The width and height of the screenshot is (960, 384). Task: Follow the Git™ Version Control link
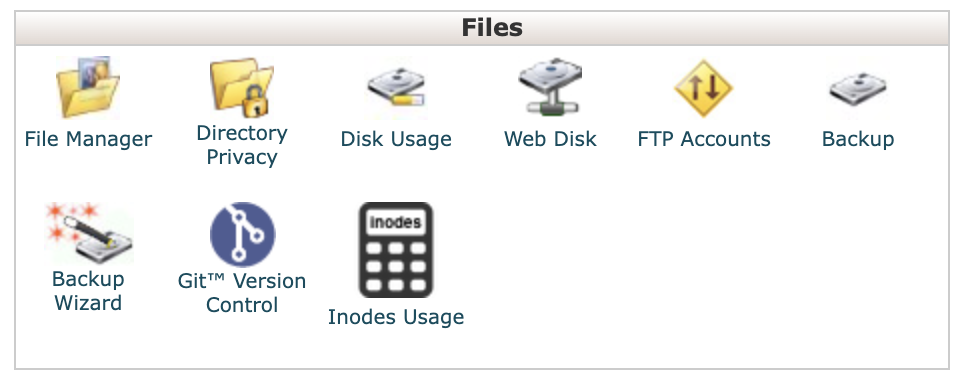click(x=242, y=293)
